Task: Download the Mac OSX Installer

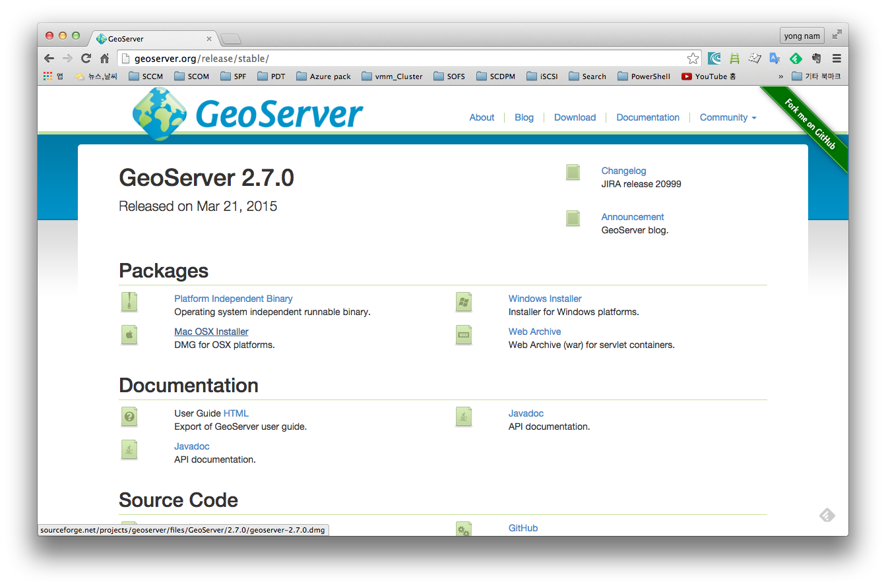Action: pyautogui.click(x=211, y=332)
